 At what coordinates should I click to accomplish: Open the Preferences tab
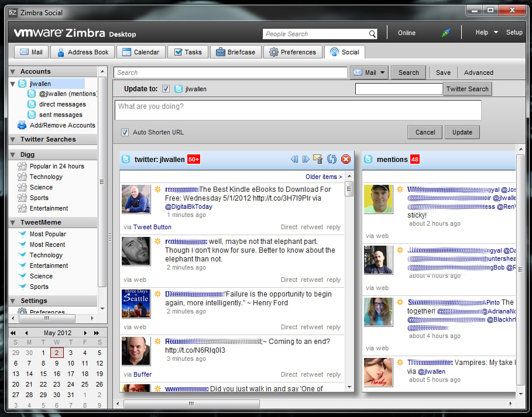coord(293,52)
